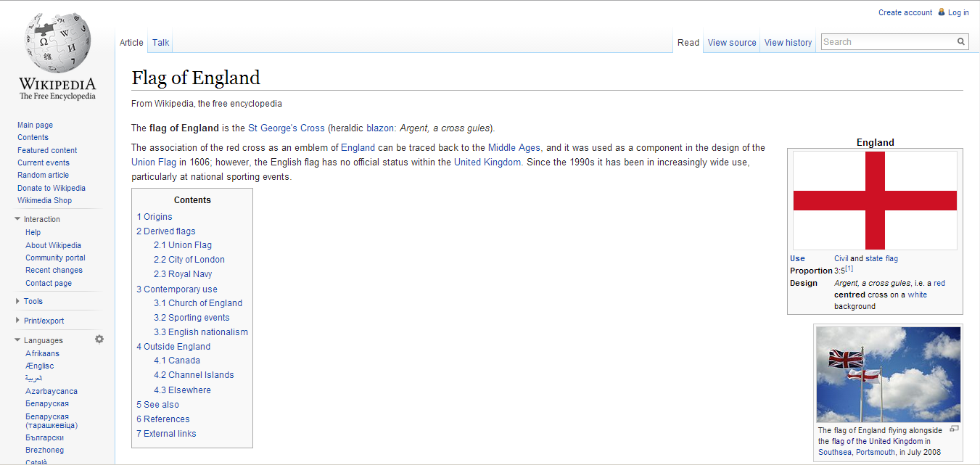Image resolution: width=980 pixels, height=465 pixels.
Task: Jump to 2.1 Union Flag in contents
Action: click(x=183, y=245)
